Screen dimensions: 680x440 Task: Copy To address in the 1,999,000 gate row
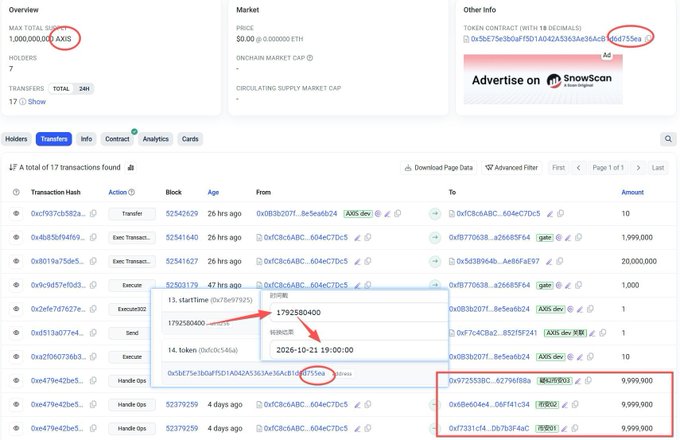578,237
